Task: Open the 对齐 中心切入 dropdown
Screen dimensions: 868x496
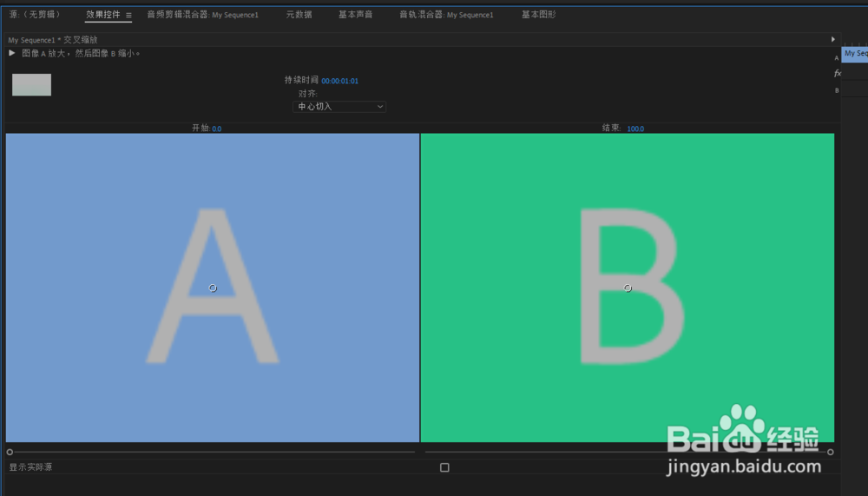Action: click(x=339, y=106)
